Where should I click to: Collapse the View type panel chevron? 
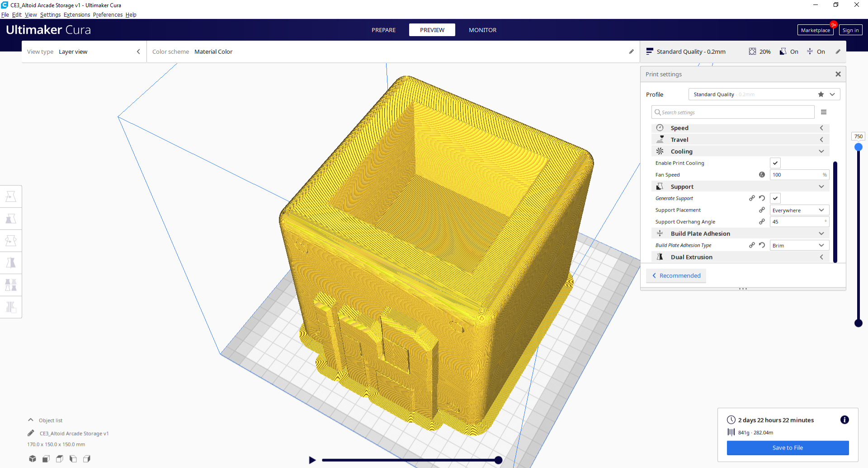point(138,51)
